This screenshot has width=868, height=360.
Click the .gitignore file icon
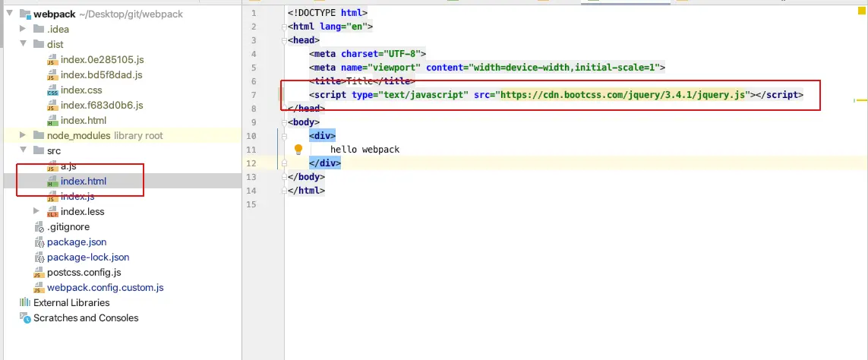[39, 227]
